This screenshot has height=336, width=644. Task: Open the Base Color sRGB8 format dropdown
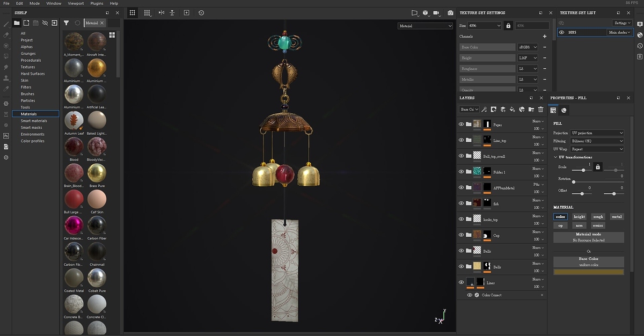[528, 47]
